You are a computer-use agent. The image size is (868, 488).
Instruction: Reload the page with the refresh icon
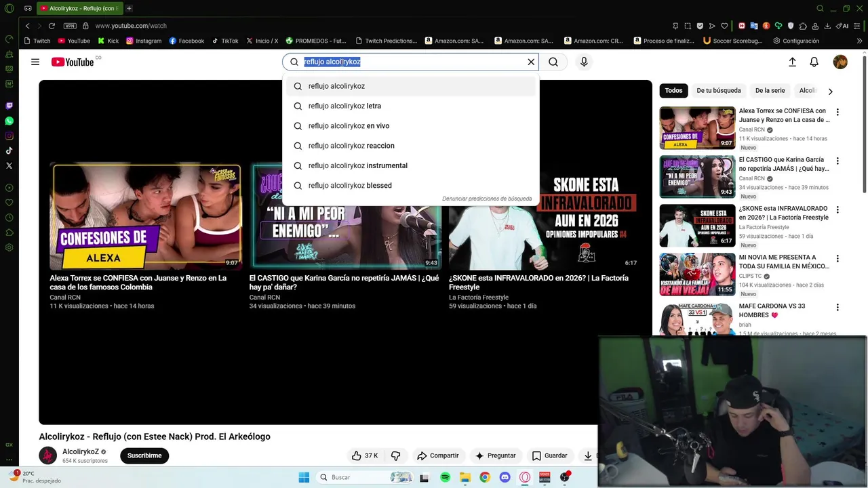tap(52, 26)
